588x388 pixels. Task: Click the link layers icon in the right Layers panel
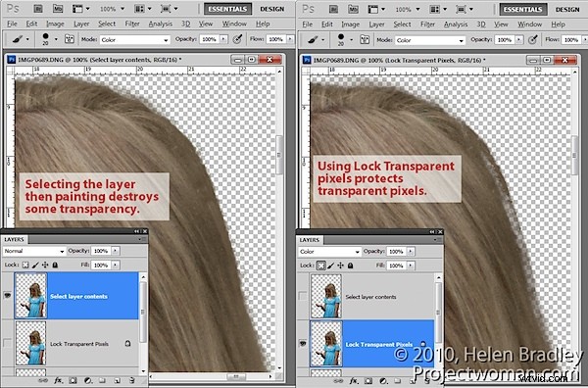point(339,381)
